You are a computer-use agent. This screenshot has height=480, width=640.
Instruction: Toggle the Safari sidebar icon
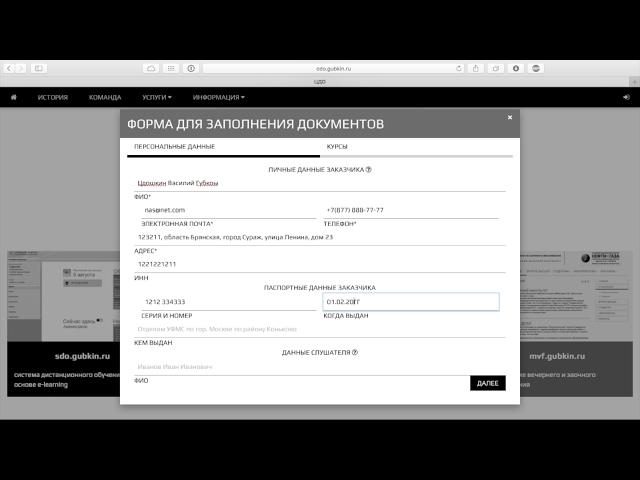[39, 68]
